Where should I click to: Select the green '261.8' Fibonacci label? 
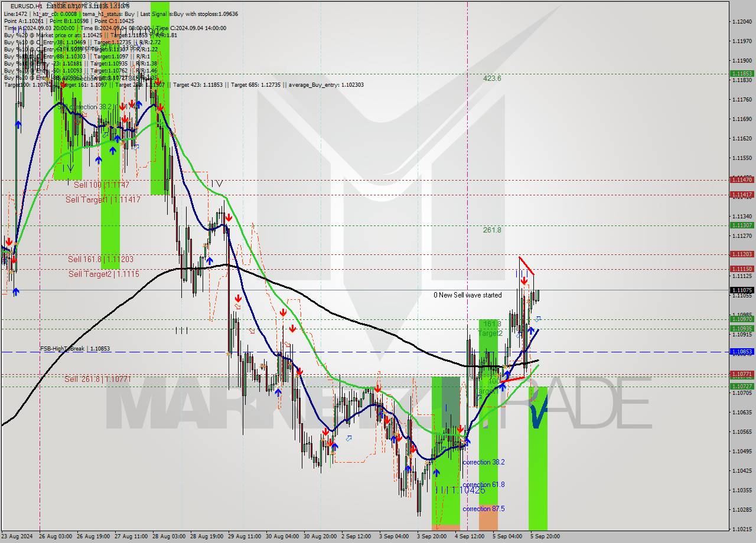point(492,230)
